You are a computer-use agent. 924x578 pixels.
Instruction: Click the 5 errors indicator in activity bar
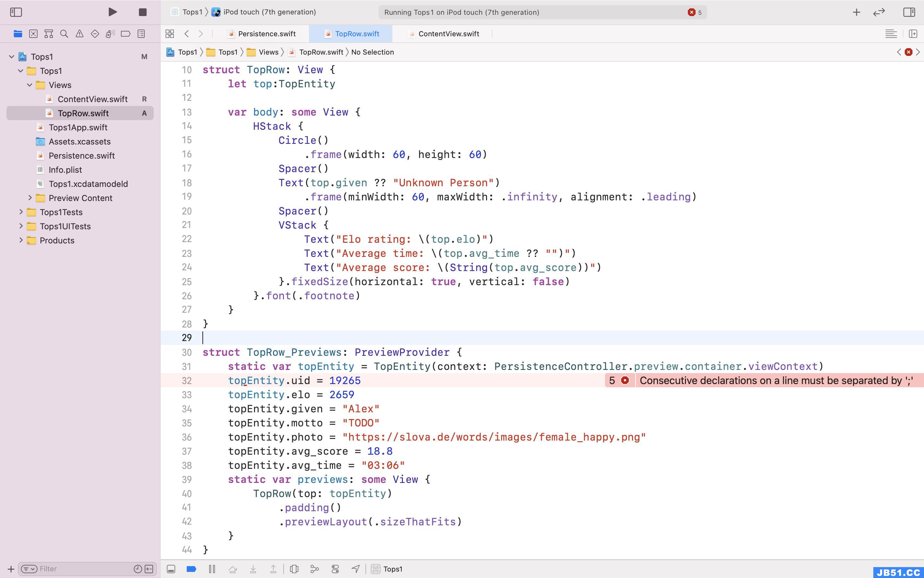(695, 12)
